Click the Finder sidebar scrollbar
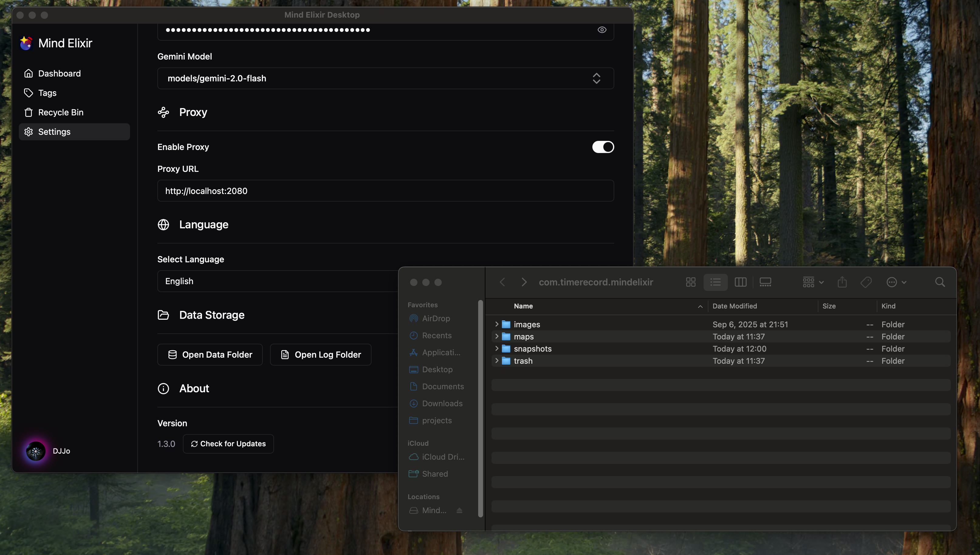 point(481,408)
